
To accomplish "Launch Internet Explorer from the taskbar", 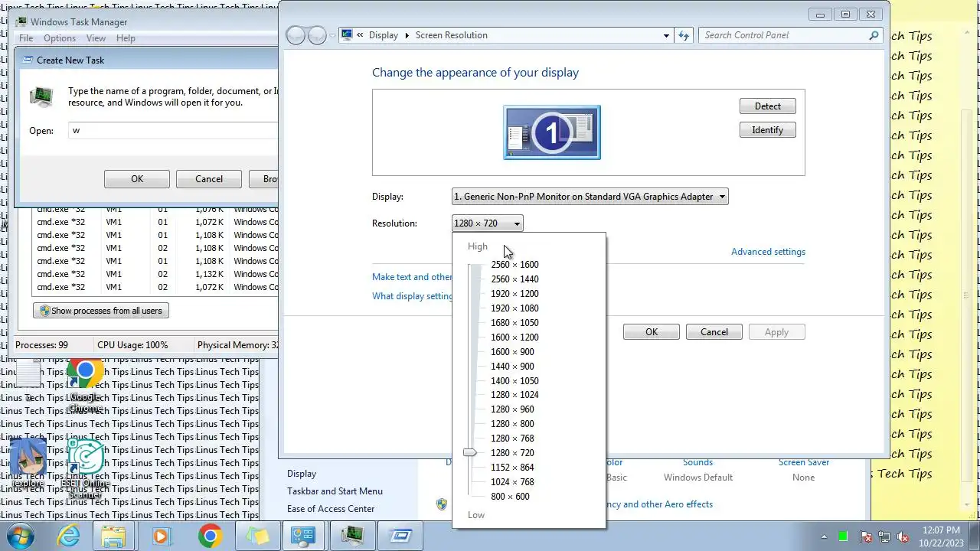I will click(x=69, y=536).
